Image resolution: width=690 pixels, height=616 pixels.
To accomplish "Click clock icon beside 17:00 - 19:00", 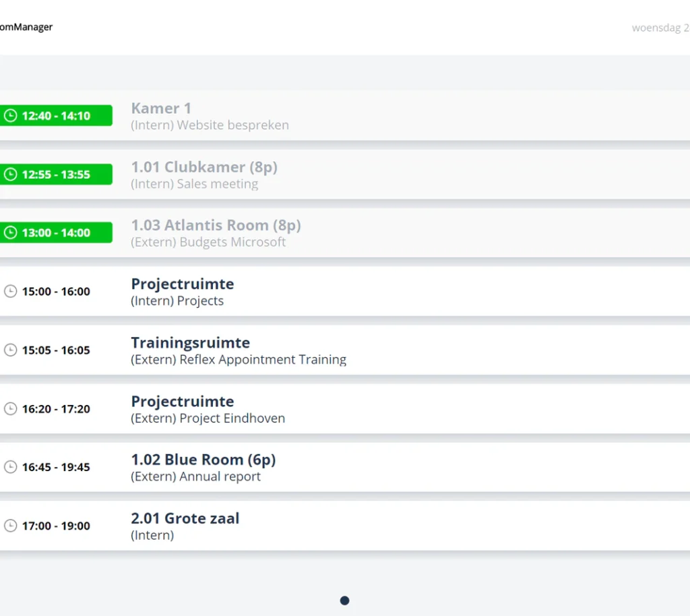I will tap(11, 526).
